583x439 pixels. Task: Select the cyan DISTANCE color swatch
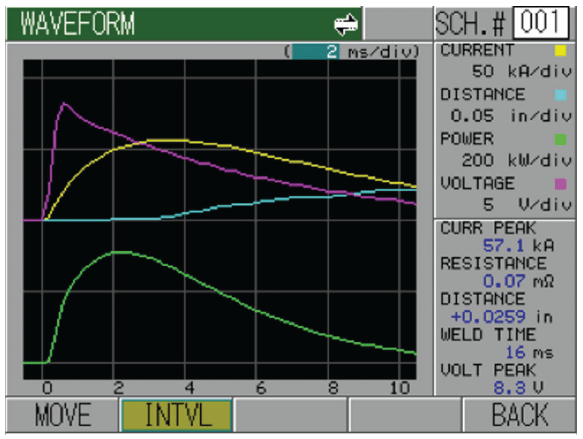(560, 95)
